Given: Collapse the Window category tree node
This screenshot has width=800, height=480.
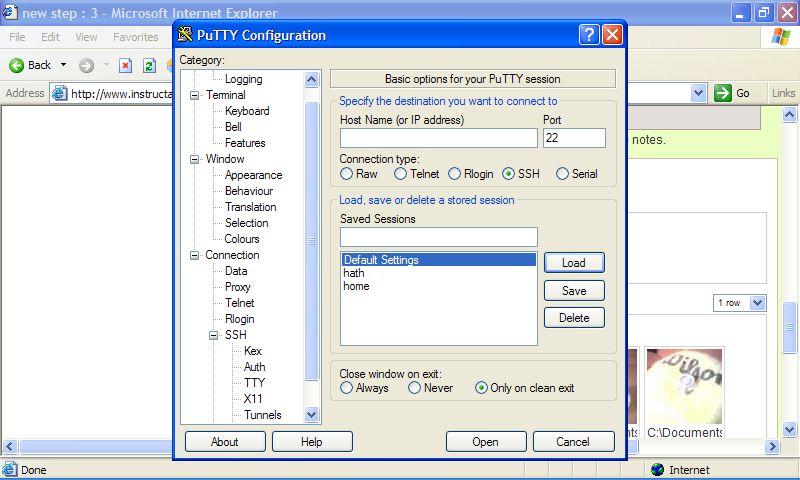Looking at the screenshot, I should pos(194,159).
